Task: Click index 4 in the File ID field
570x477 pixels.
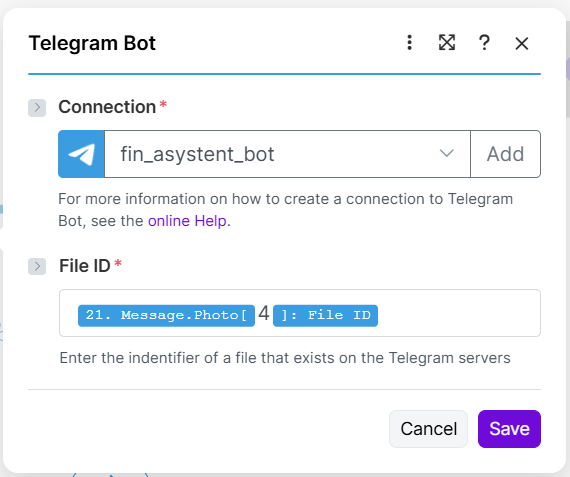Action: click(264, 313)
